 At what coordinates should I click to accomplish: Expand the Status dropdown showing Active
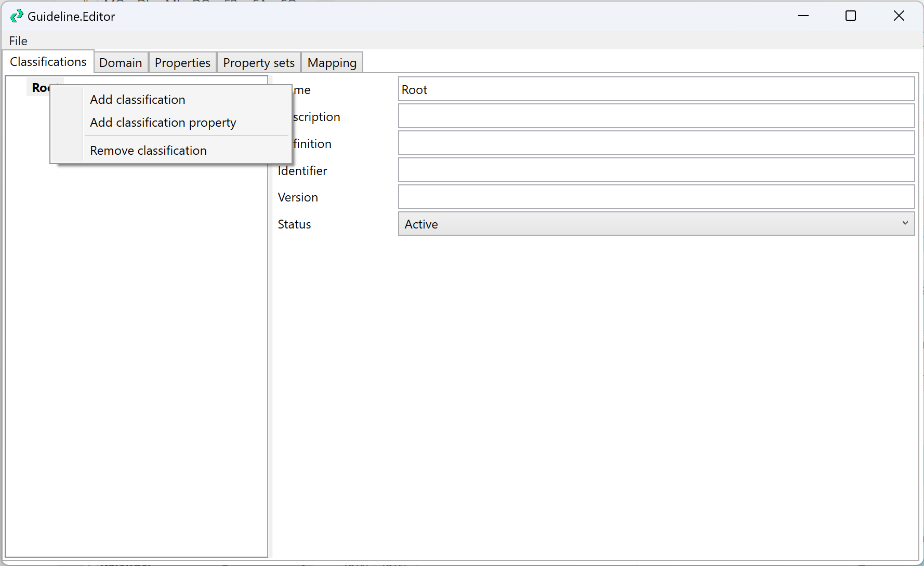tap(656, 224)
